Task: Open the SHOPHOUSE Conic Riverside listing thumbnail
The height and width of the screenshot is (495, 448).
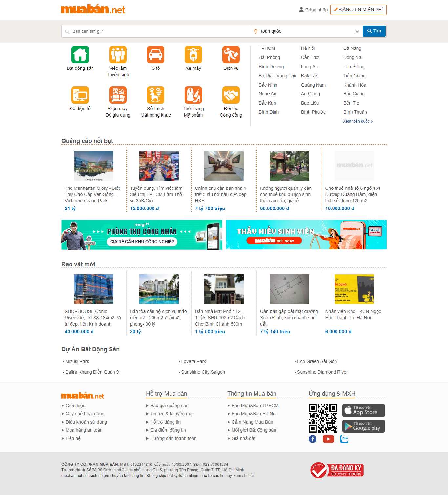Action: (x=93, y=289)
